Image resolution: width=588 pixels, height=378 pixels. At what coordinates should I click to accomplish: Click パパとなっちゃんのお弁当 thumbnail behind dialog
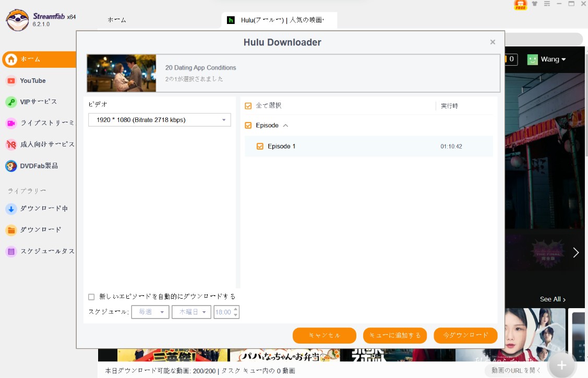tap(285, 356)
